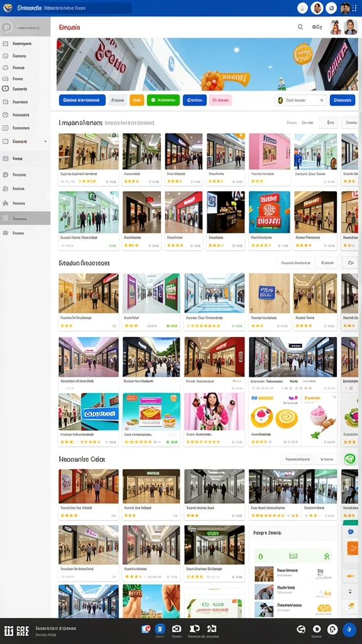Open the mall hero banner image
This screenshot has width=362, height=644.
click(207, 64)
